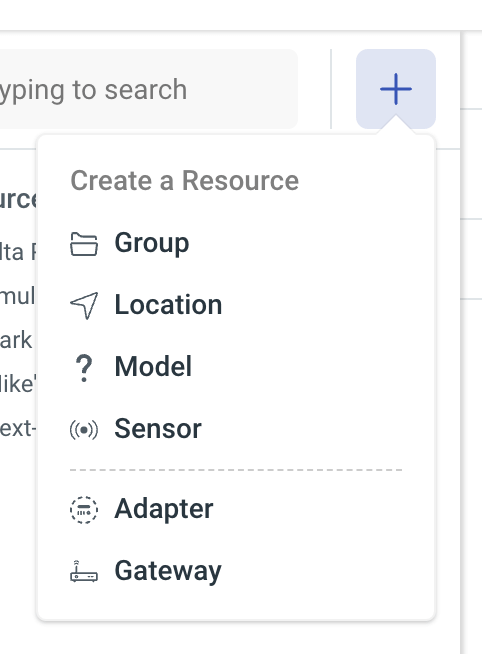Choose Group from Create a Resource menu
The image size is (482, 654).
(x=236, y=243)
